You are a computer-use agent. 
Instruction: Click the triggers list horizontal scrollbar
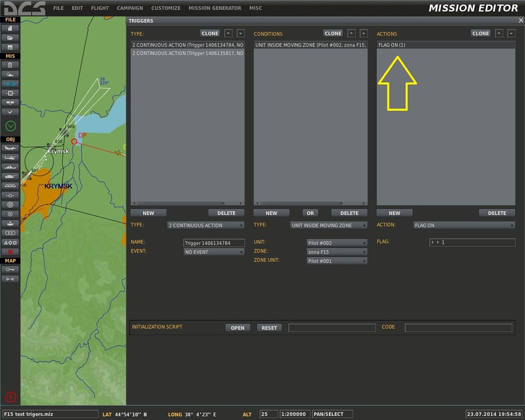click(x=181, y=203)
